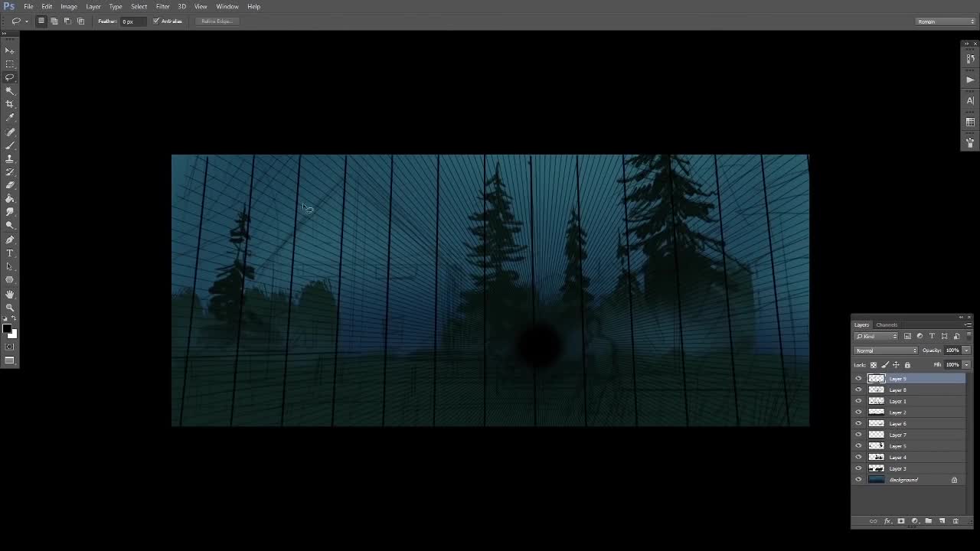Add a layer mask
The image size is (980, 551).
point(901,521)
